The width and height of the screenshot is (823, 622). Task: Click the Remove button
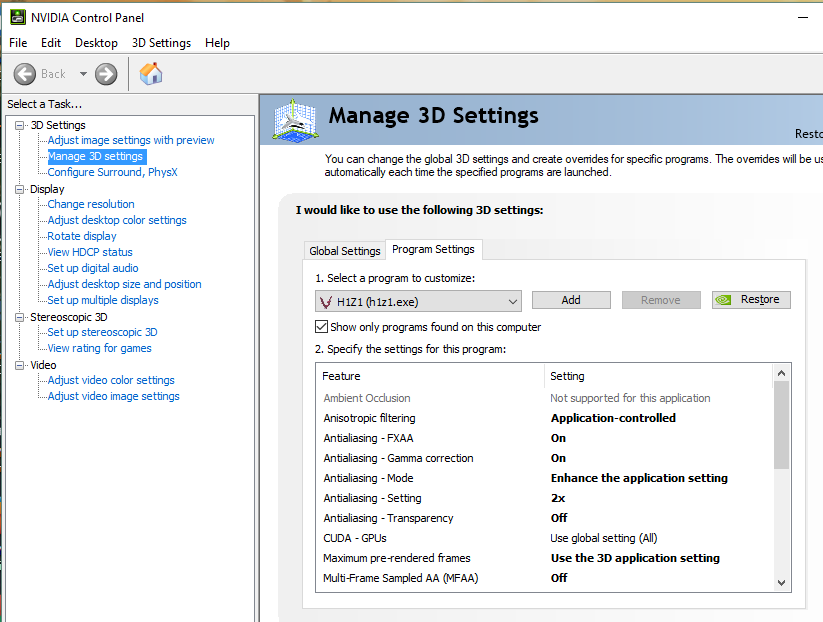pos(661,300)
